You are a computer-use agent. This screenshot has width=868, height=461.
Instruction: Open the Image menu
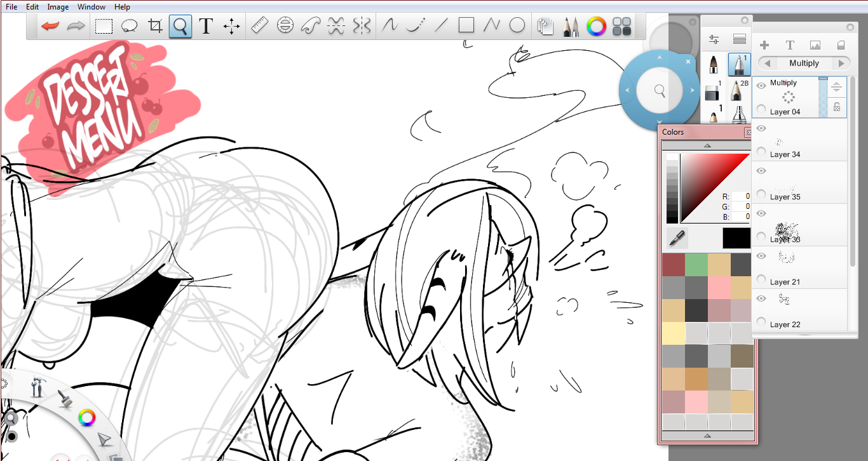(x=58, y=7)
